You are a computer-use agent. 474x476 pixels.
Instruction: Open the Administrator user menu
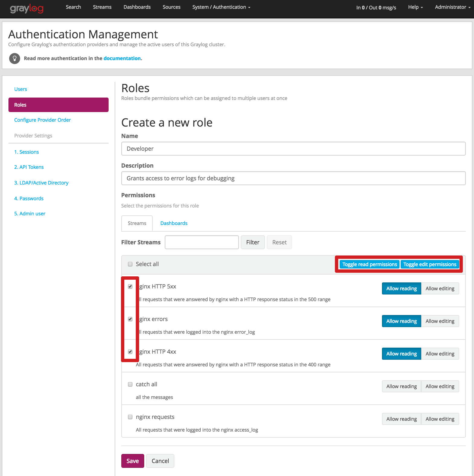[452, 7]
